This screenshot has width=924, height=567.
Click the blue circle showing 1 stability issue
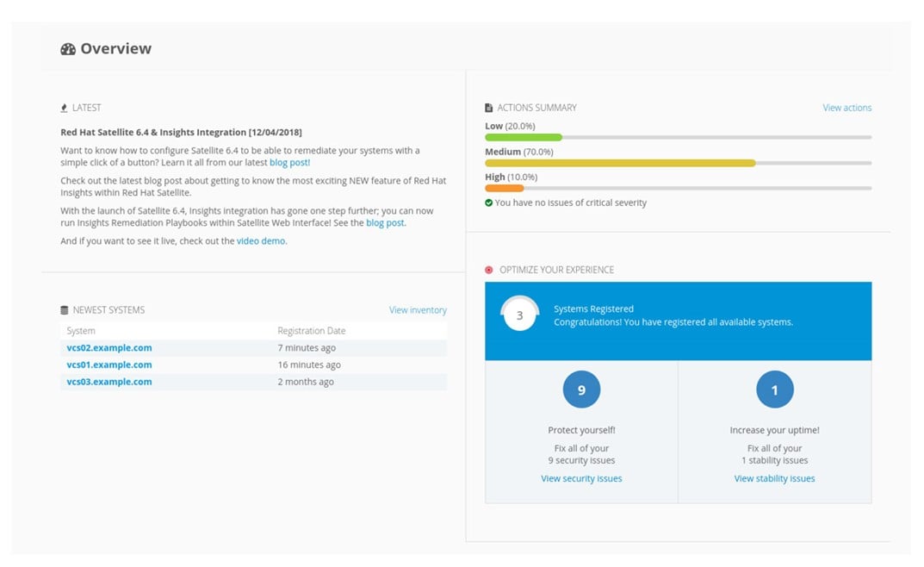tap(774, 390)
